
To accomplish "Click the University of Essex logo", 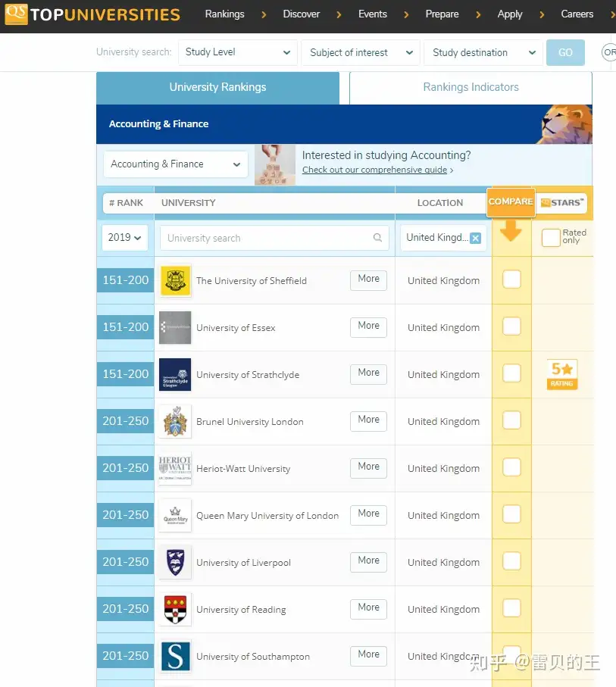I will coord(175,327).
